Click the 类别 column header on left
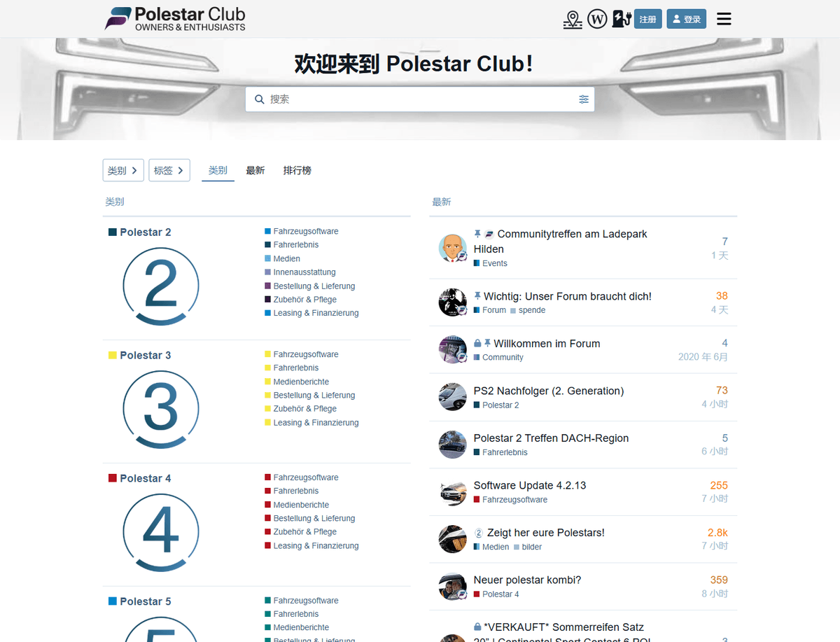 point(115,202)
